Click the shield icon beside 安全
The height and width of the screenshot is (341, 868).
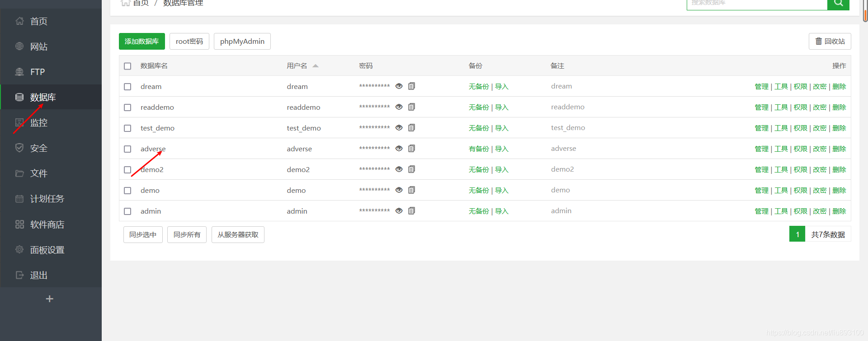(x=19, y=148)
